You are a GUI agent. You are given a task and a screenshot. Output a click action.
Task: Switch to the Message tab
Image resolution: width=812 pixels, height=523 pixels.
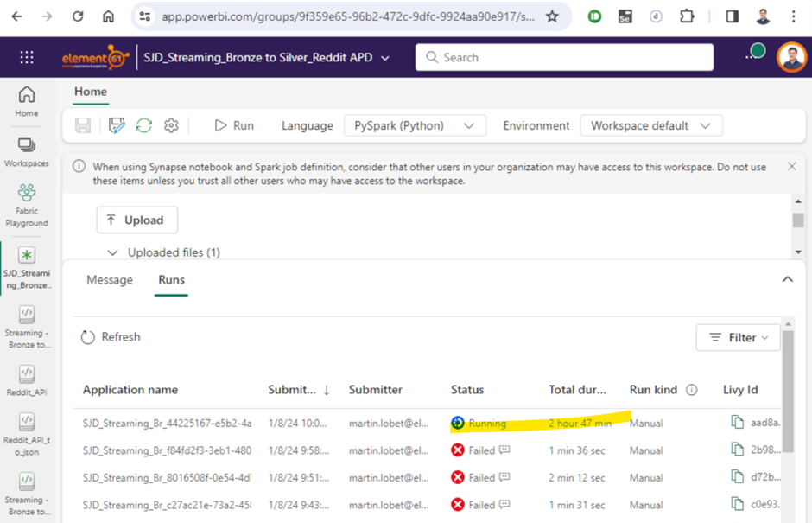click(110, 280)
